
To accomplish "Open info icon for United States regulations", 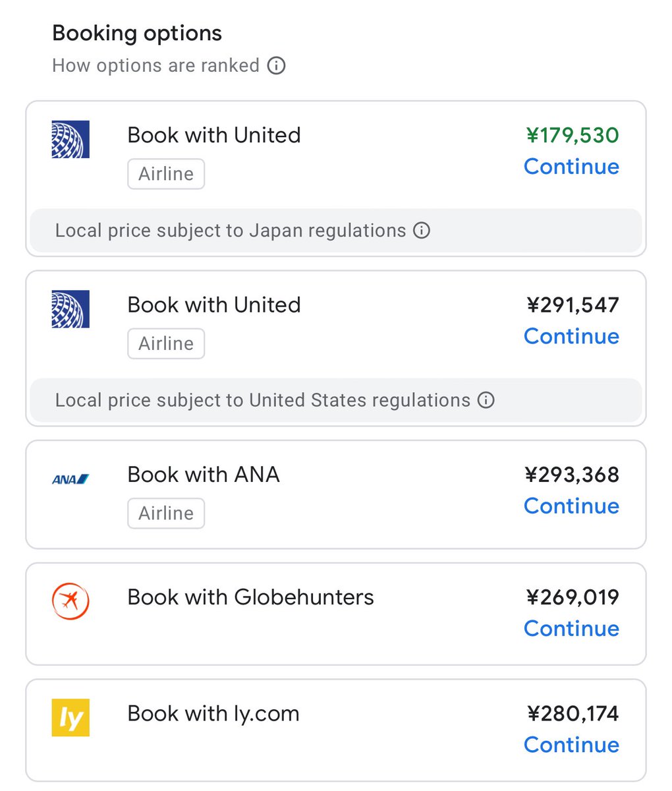I will [486, 400].
